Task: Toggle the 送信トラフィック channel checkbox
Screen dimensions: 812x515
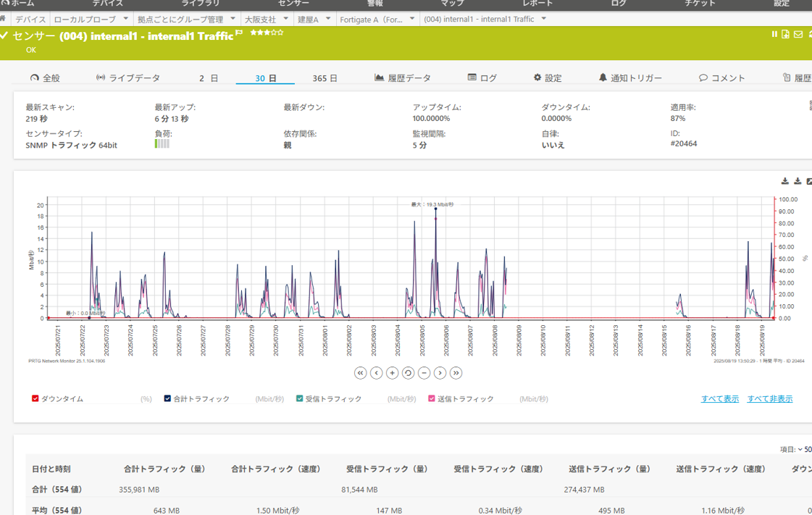Action: [432, 398]
